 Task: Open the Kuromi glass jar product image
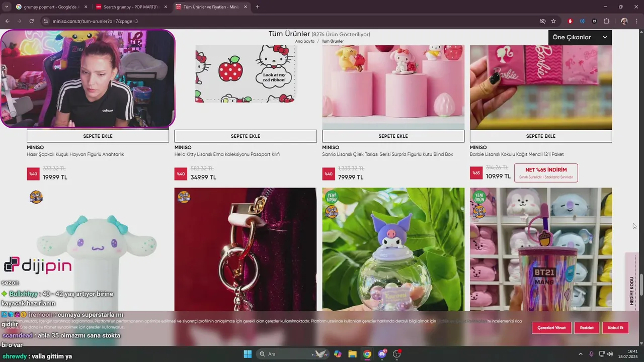pos(393,249)
